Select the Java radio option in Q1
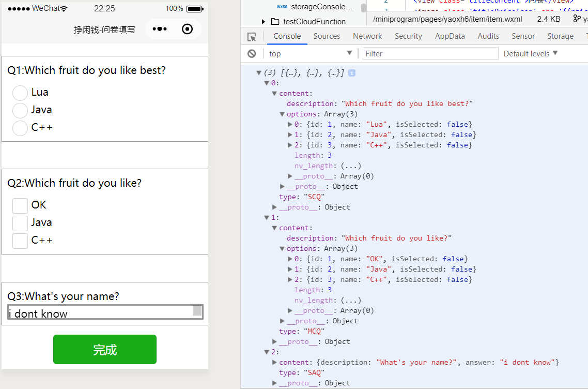 20,110
